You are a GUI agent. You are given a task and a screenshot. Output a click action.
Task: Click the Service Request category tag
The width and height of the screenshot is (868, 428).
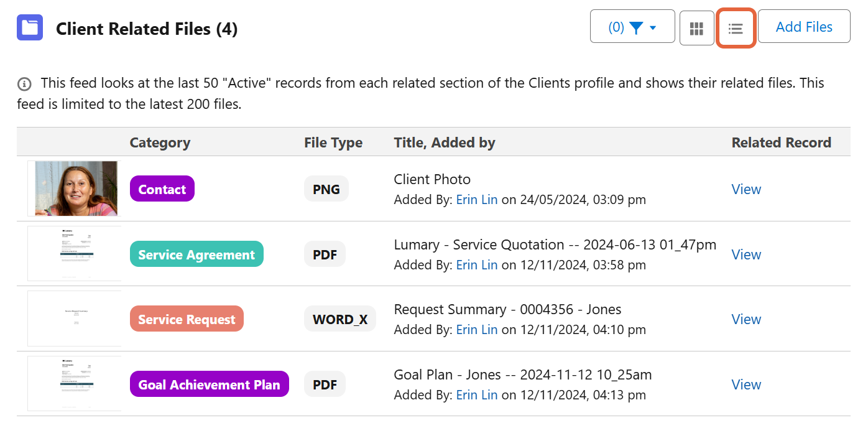tap(187, 320)
